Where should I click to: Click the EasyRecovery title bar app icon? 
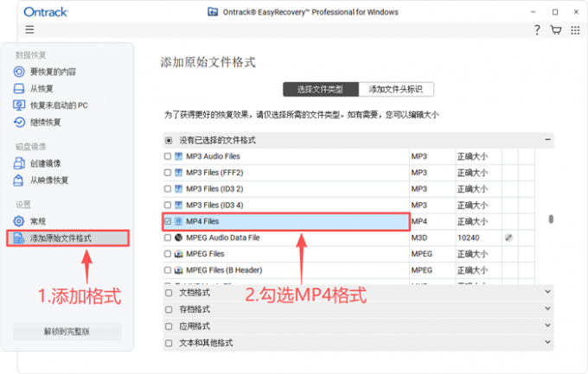(x=213, y=12)
